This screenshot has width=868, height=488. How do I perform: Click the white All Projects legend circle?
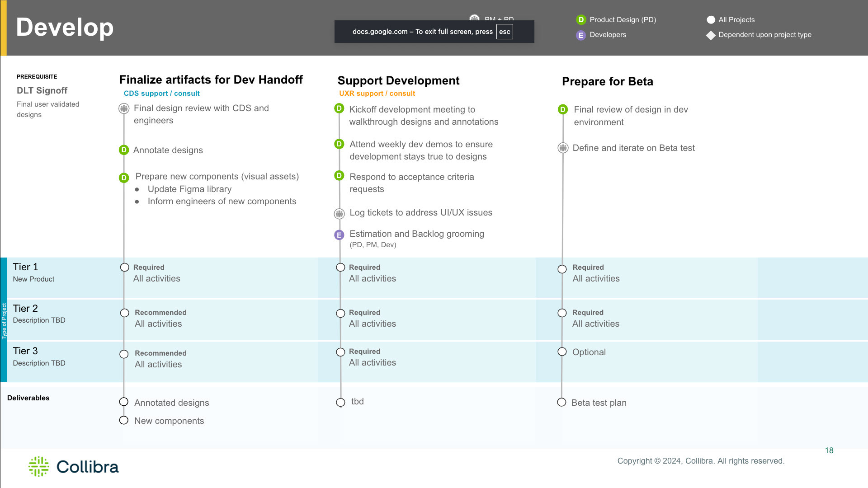point(711,20)
